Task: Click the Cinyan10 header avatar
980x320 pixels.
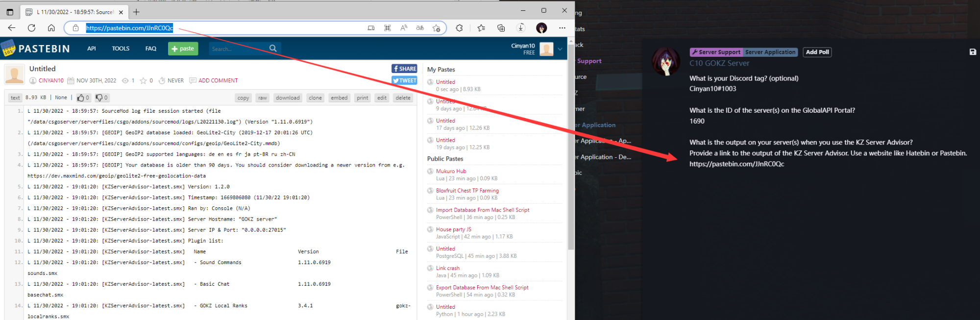Action: [x=546, y=49]
